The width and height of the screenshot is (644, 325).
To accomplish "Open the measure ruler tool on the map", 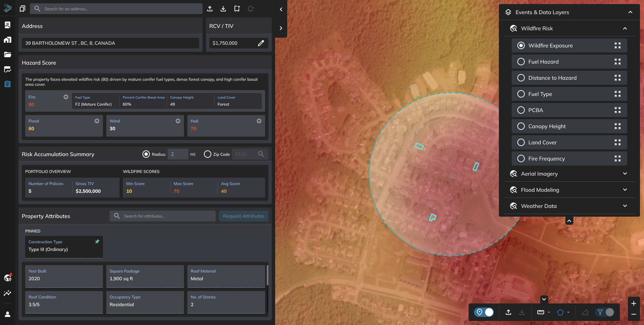I will [x=541, y=312].
